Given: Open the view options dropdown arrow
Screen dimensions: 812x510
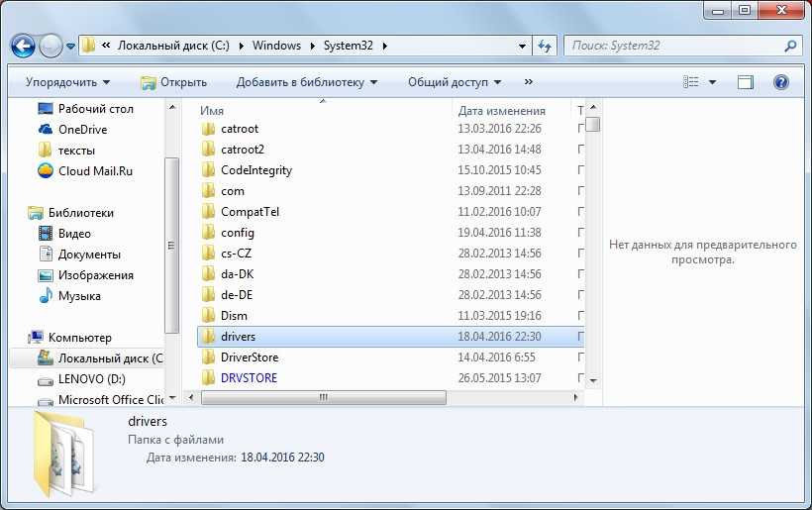Looking at the screenshot, I should pyautogui.click(x=713, y=82).
